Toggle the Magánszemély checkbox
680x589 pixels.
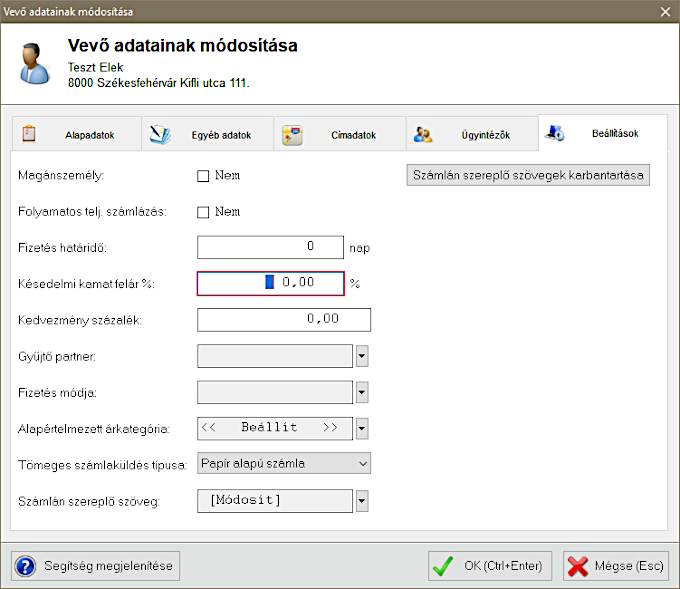(x=203, y=176)
